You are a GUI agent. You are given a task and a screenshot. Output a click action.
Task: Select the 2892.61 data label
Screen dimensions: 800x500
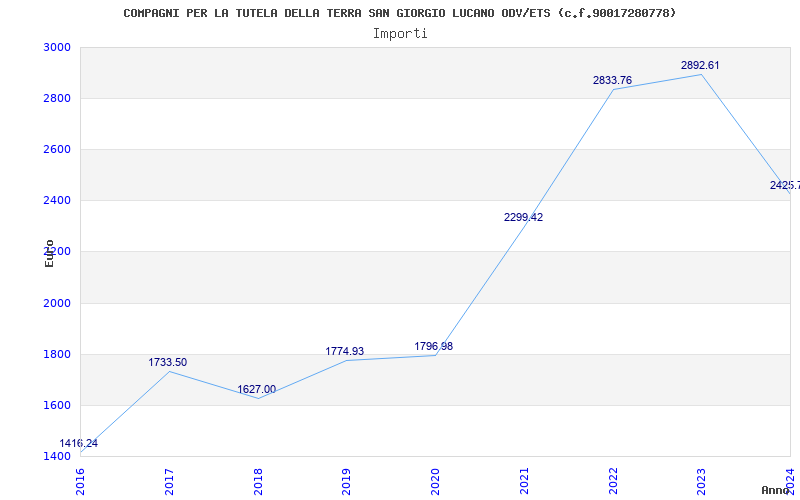(700, 65)
